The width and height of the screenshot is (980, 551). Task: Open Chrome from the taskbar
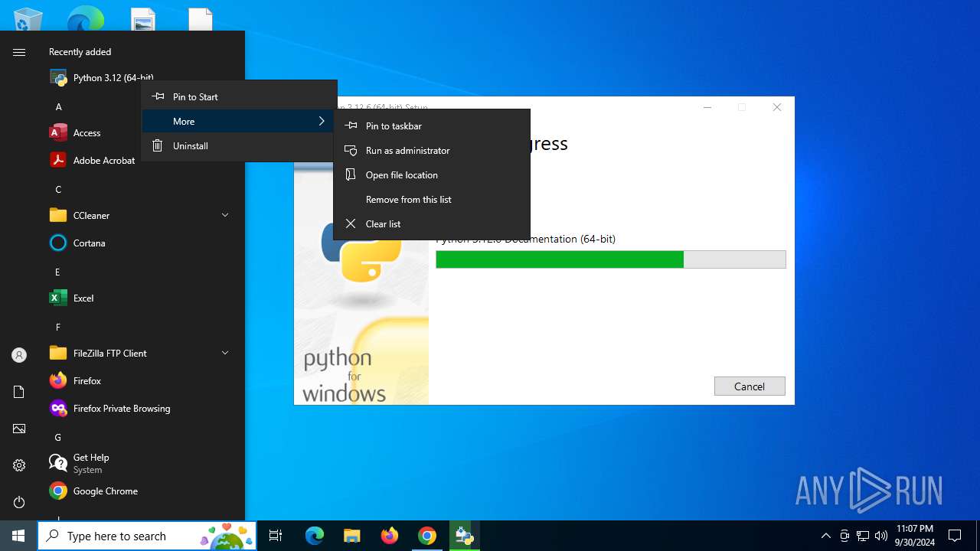(427, 536)
